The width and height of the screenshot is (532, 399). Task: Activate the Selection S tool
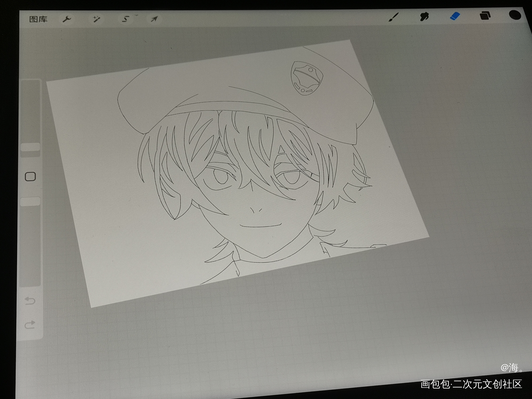[126, 19]
